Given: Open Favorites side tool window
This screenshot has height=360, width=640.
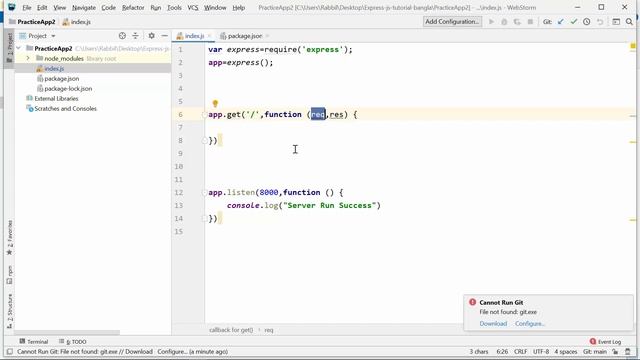Looking at the screenshot, I should 9,238.
